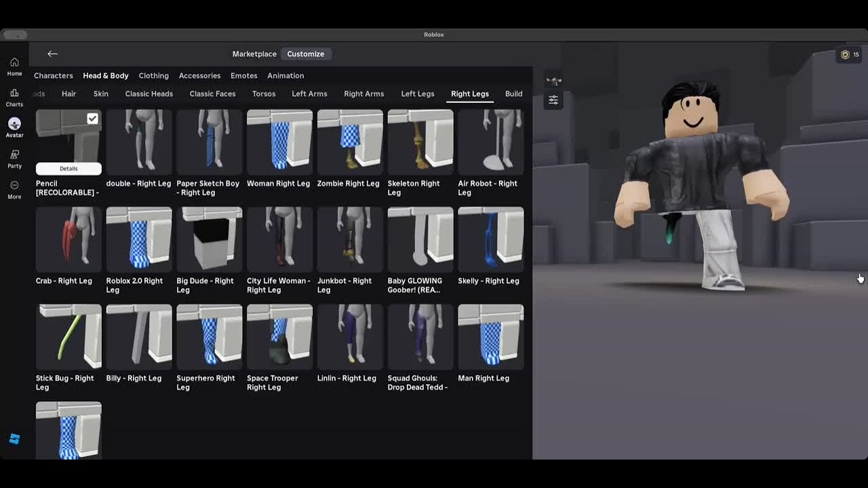Screen dimensions: 868x488
Task: Open the Animation category
Action: click(285, 76)
